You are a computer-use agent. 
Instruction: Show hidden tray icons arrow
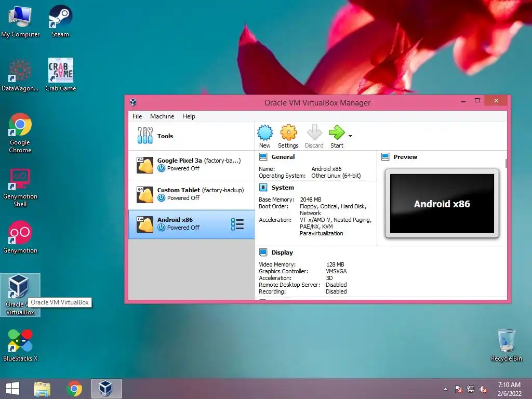click(445, 389)
